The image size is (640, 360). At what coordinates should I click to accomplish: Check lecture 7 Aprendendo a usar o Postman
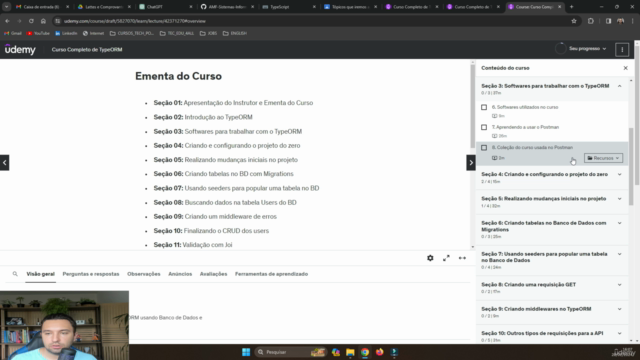coord(484,127)
